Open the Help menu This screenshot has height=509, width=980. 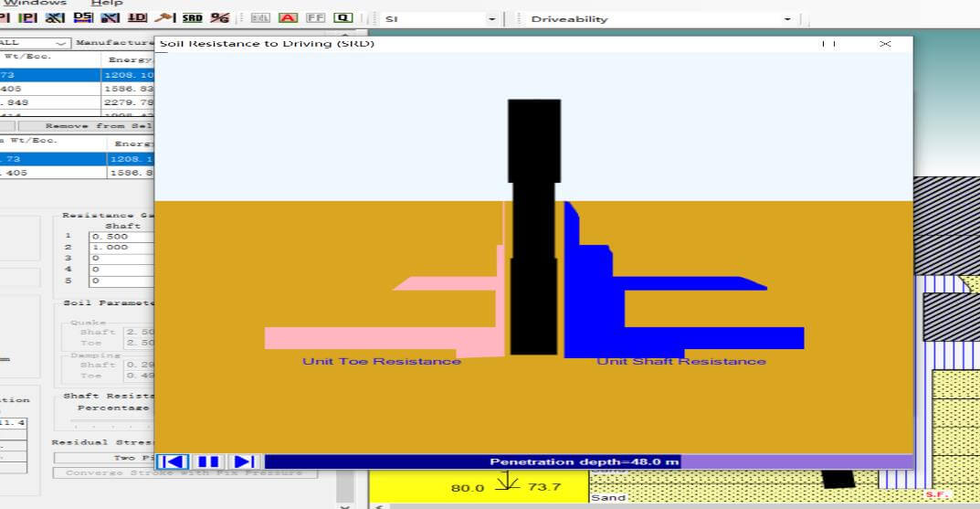click(x=107, y=3)
